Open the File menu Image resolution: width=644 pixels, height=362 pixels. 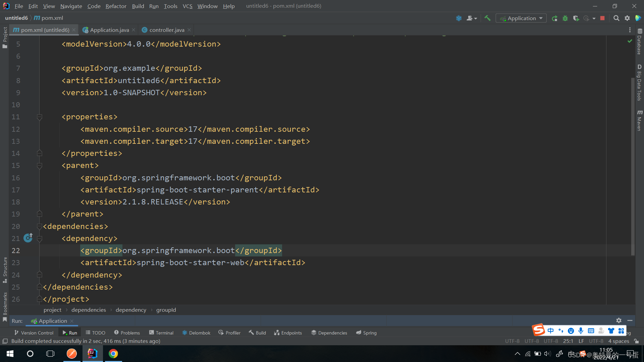[x=19, y=6]
